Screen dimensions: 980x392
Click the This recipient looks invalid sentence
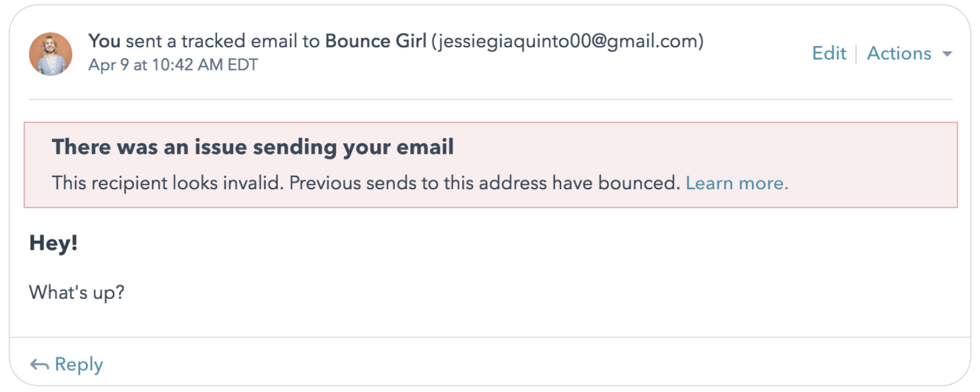[x=168, y=183]
